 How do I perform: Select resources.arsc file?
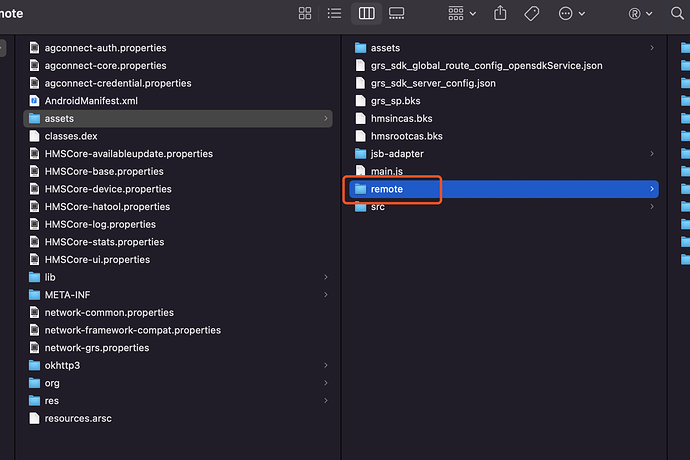click(x=78, y=418)
